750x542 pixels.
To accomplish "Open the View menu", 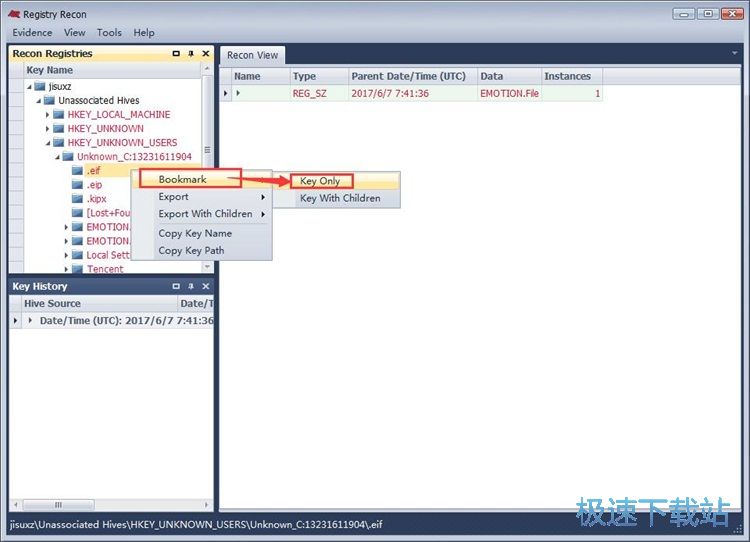I will (x=75, y=33).
